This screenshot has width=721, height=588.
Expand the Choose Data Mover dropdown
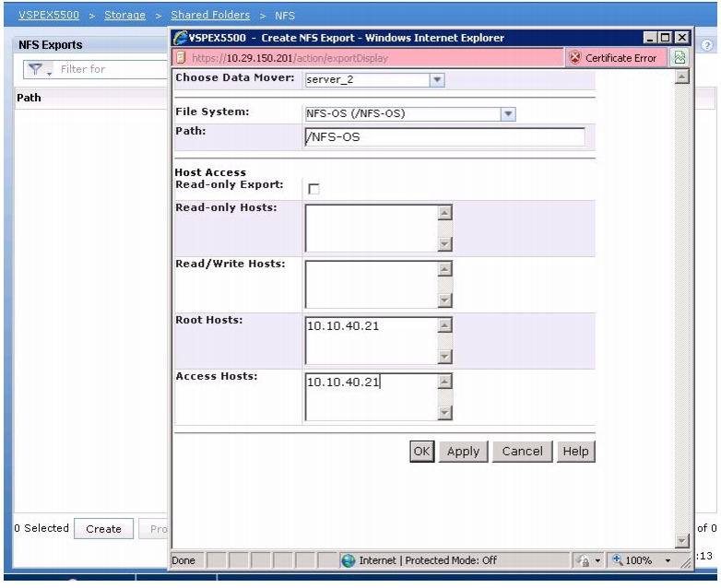437,79
